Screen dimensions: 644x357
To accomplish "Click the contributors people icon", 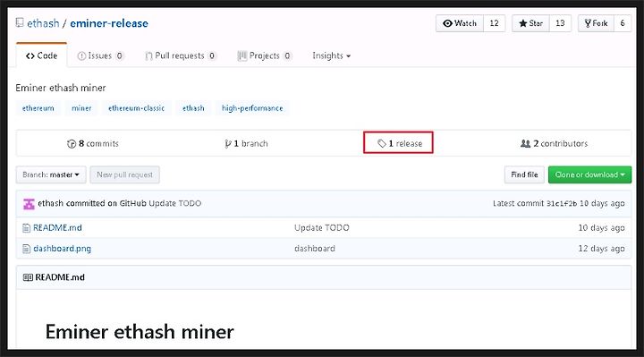I will pos(525,143).
